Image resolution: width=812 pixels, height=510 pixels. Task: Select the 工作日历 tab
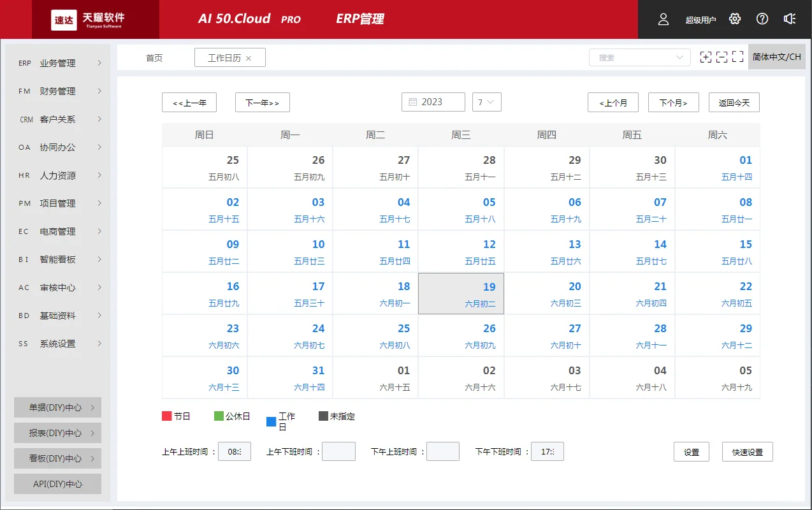[224, 57]
